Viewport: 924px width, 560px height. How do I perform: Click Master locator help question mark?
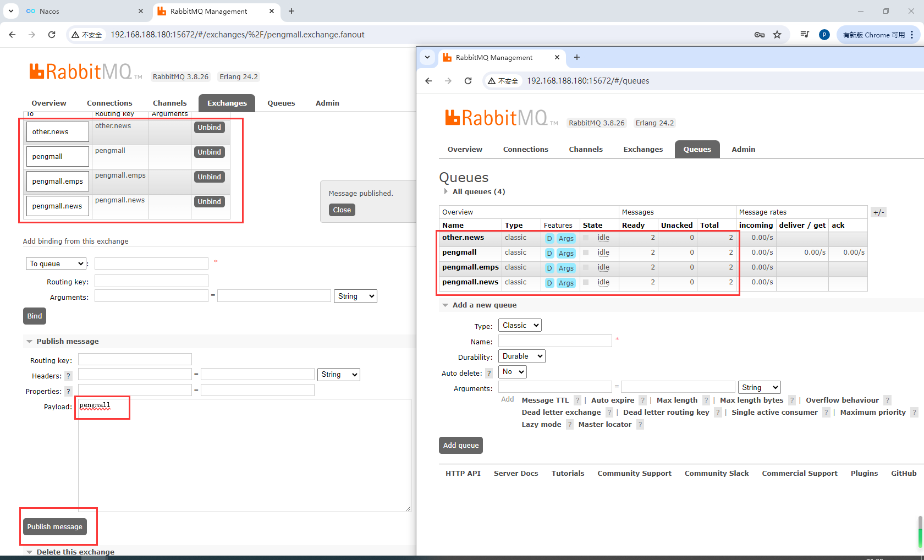tap(640, 424)
